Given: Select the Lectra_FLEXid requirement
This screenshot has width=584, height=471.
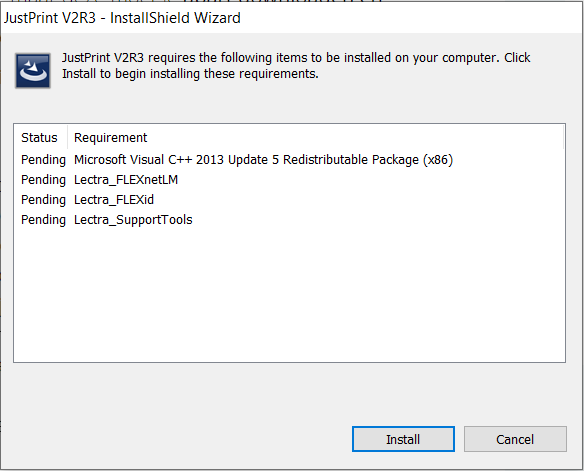Looking at the screenshot, I should pyautogui.click(x=114, y=200).
